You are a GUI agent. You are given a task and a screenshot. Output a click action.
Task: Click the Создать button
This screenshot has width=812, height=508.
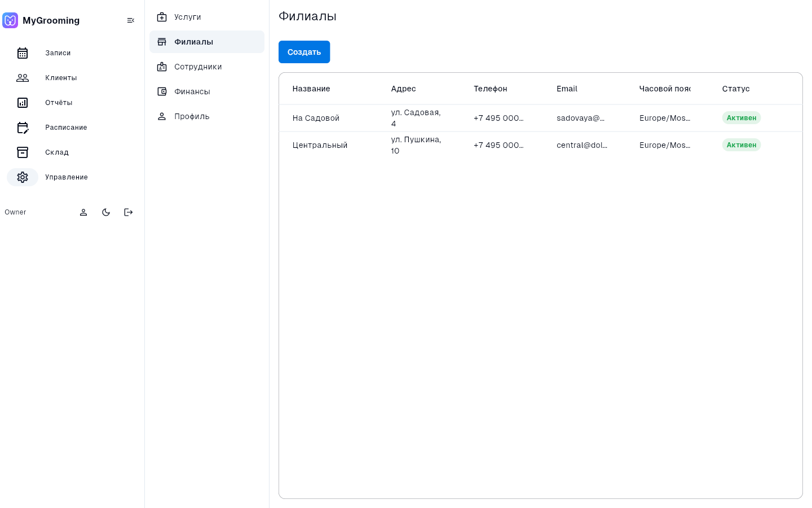(304, 52)
